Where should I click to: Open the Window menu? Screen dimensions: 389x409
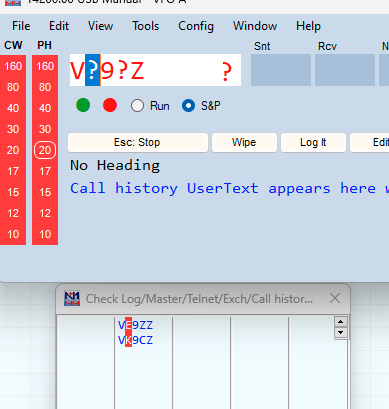click(x=255, y=26)
